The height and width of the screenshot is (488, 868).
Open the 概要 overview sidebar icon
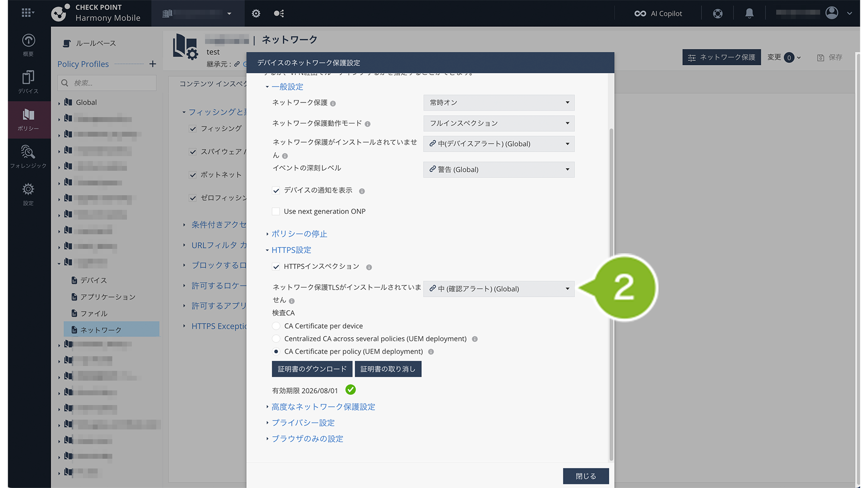coord(28,45)
